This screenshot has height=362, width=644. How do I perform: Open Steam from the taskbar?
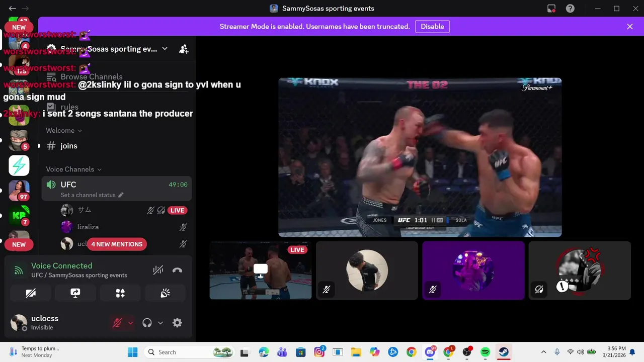(504, 352)
